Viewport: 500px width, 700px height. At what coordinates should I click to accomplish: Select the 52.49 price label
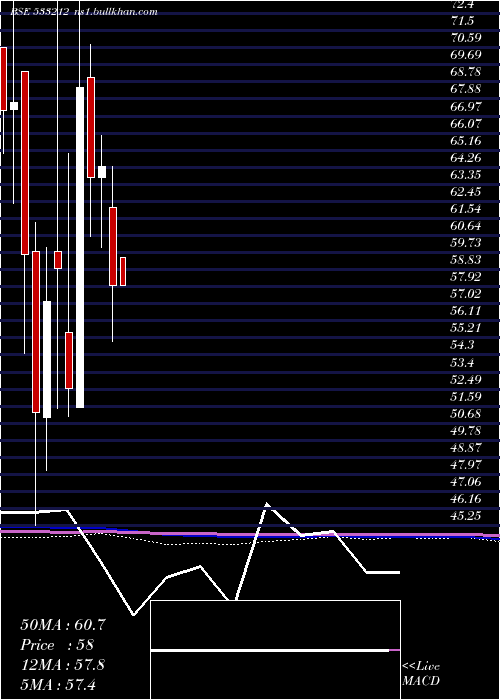coord(466,380)
